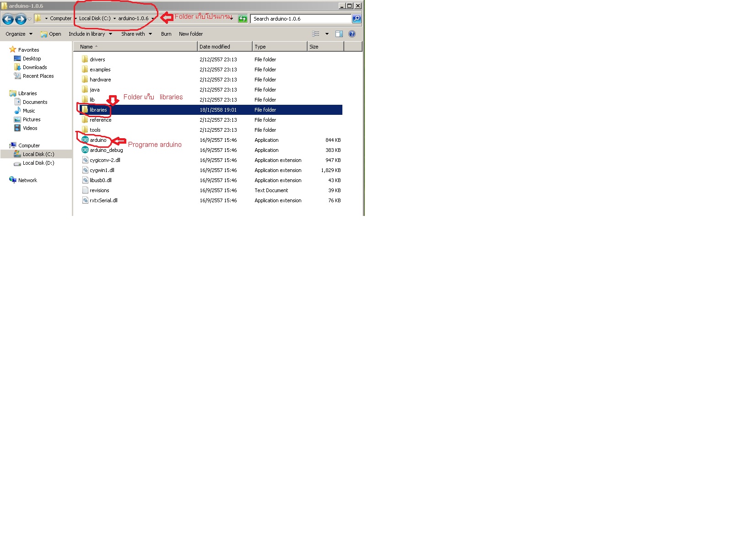Viewport: 747px width, 560px height.
Task: Click arduino-1.0.6 in the breadcrumb
Action: 133,19
